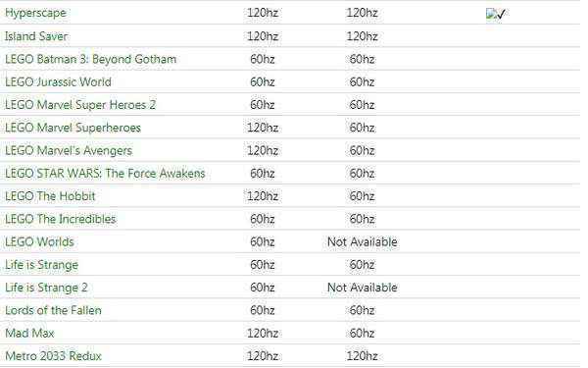
Task: Open Metro 2033 Redux entry
Action: (53, 356)
